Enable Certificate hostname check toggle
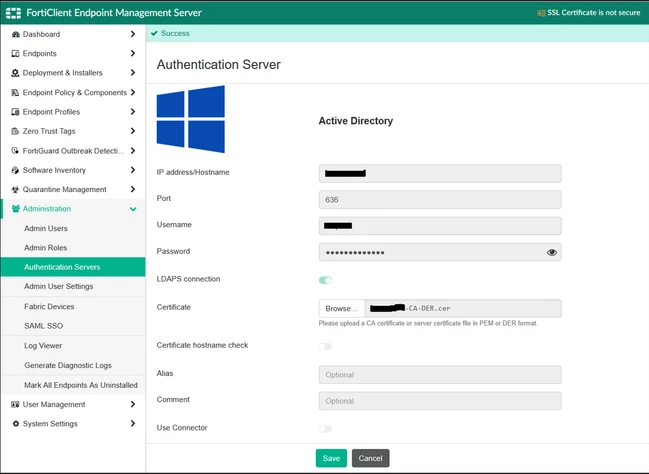This screenshot has height=474, width=649. (x=325, y=346)
